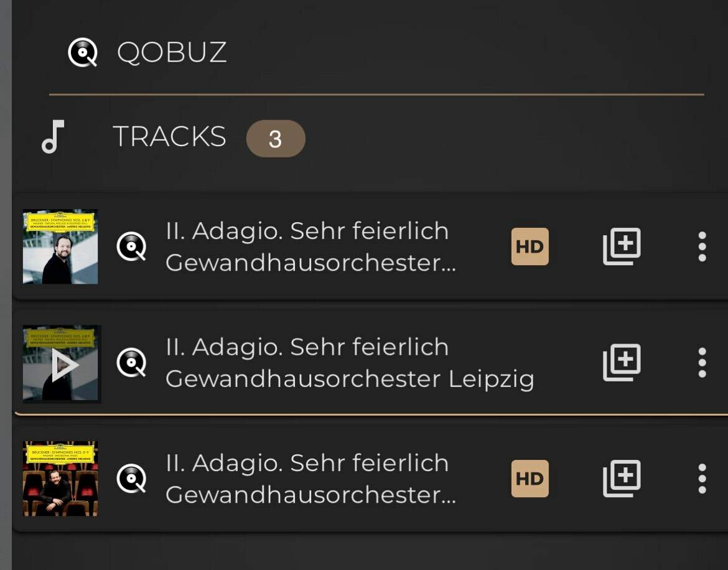Select the Adagio title on the last track
728x570 pixels.
click(x=307, y=463)
